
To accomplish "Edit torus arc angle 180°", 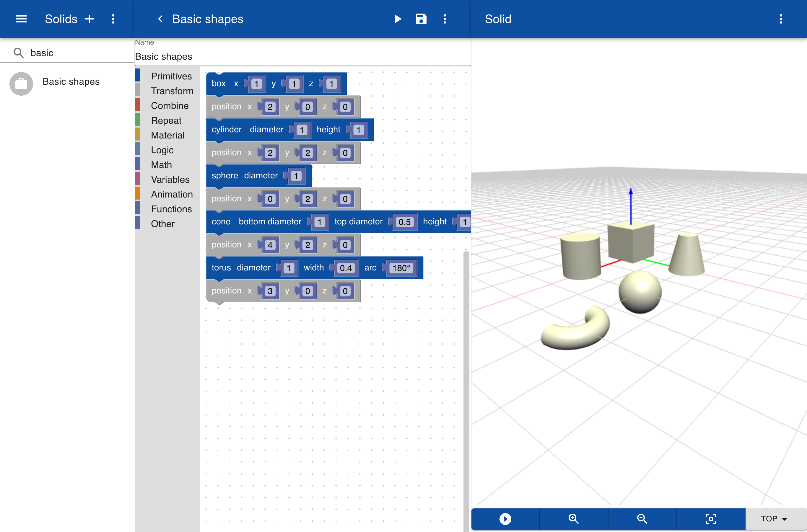I will click(x=401, y=268).
